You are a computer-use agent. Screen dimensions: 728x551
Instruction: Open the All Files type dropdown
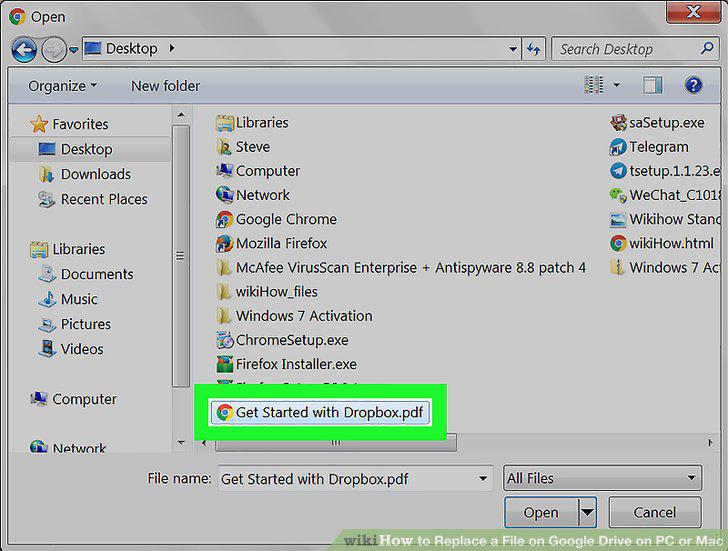coord(602,478)
